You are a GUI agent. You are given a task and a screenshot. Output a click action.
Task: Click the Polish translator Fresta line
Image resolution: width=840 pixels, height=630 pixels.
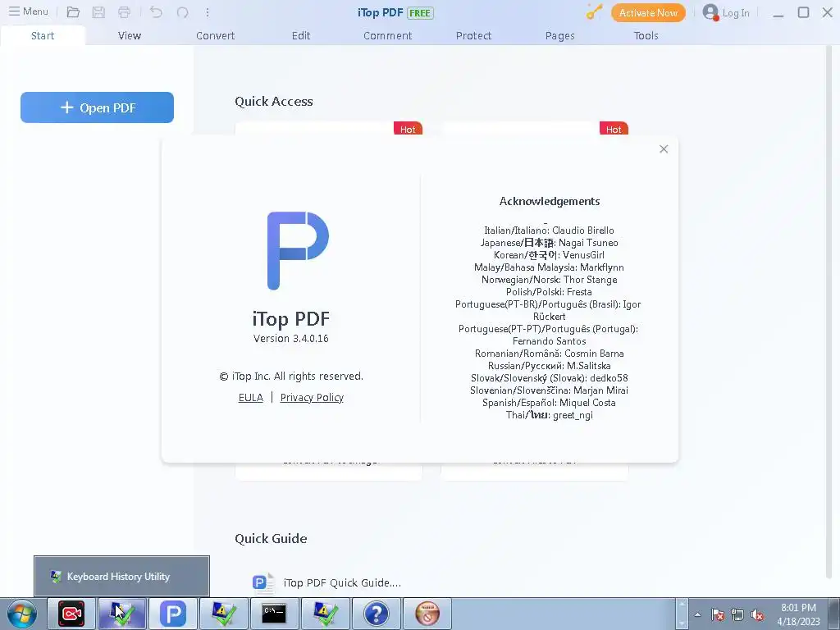pos(549,292)
